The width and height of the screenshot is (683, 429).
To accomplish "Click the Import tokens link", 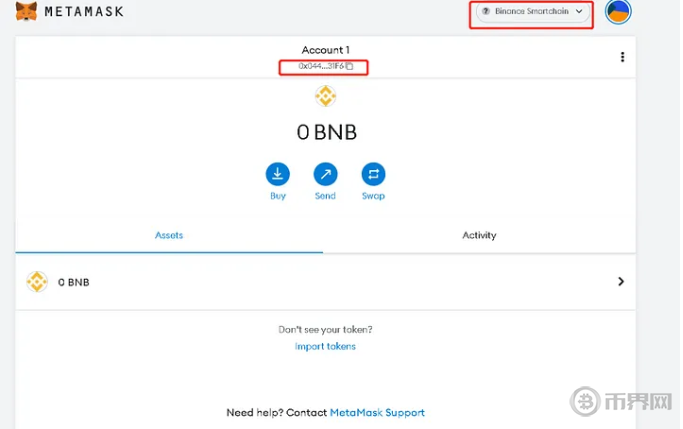I will [x=325, y=346].
